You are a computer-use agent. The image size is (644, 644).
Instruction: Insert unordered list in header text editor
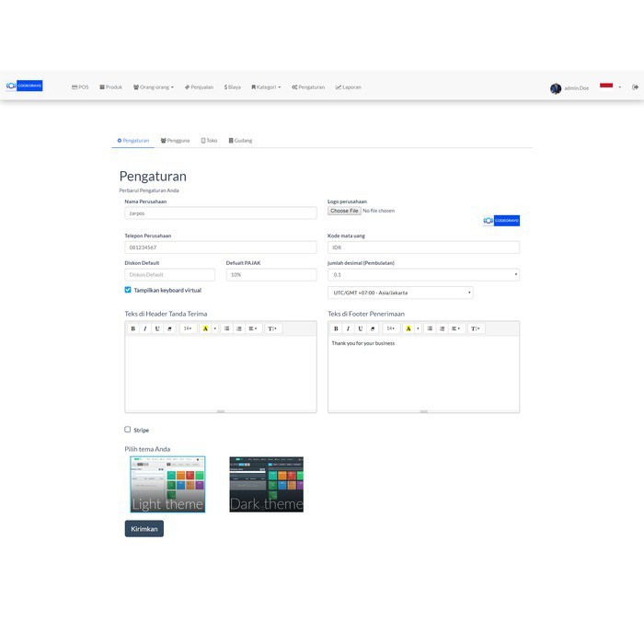coord(226,328)
